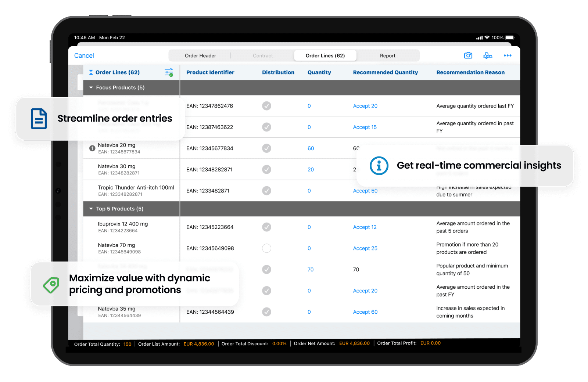Click the blue real-time insights info icon
The width and height of the screenshot is (588, 382).
point(379,166)
